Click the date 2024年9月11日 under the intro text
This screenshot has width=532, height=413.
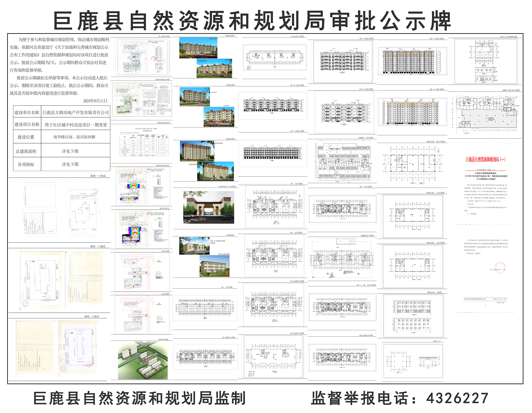click(x=95, y=101)
